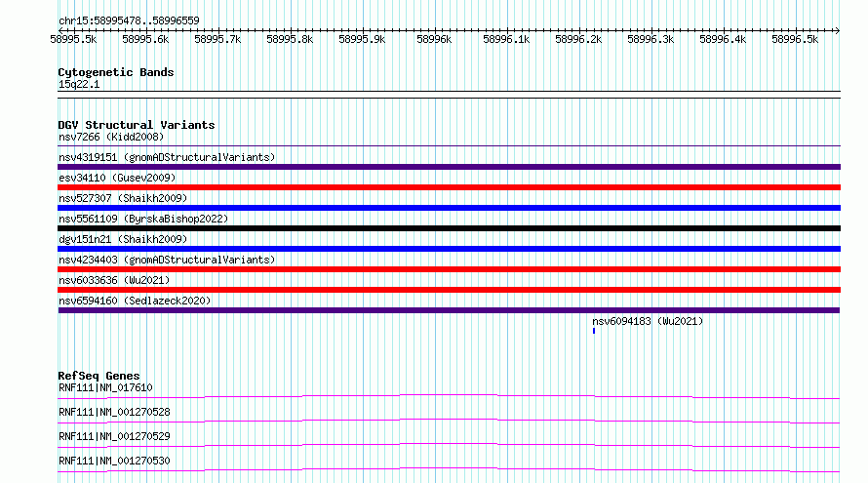The image size is (868, 483).
Task: Select the purple bar of nsv6594160
Action: coord(449,310)
